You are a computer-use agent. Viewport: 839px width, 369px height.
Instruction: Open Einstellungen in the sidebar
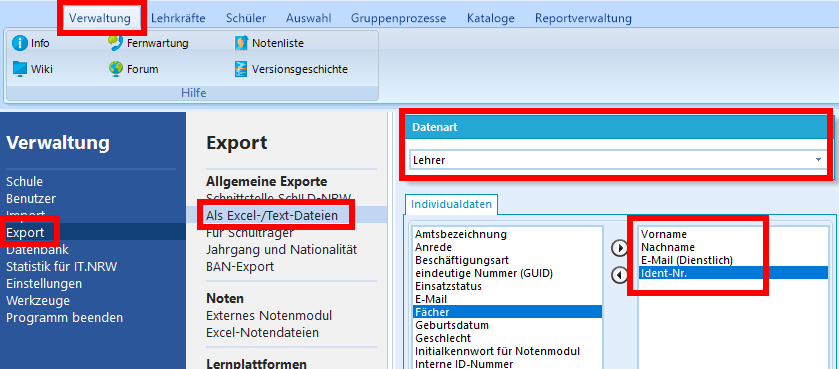pos(44,283)
